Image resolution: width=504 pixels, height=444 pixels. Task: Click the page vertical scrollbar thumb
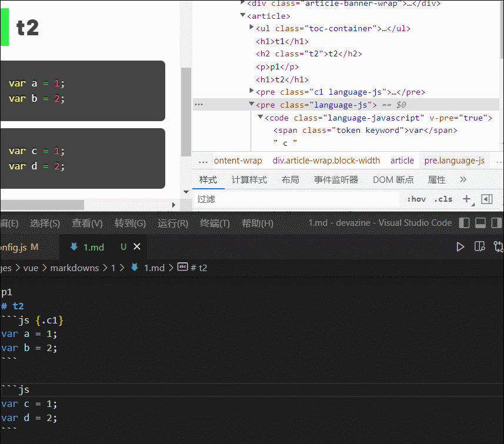pyautogui.click(x=186, y=112)
